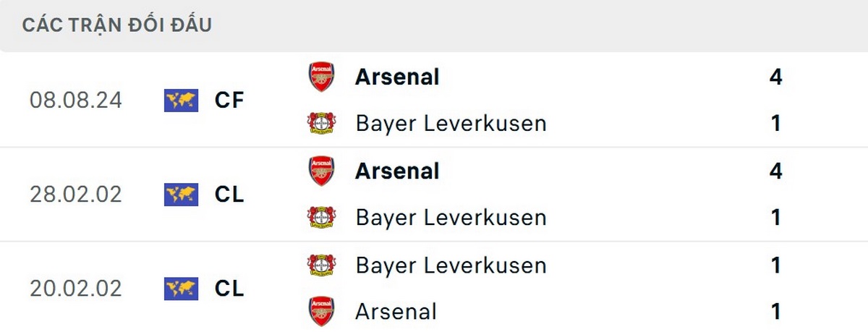Click the CL label in the 28.02.02 row
Viewport: 868px width, 332px height.
coord(229,195)
